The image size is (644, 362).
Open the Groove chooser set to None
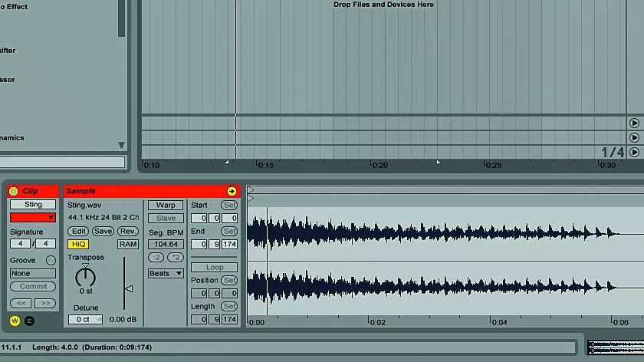[x=33, y=273]
